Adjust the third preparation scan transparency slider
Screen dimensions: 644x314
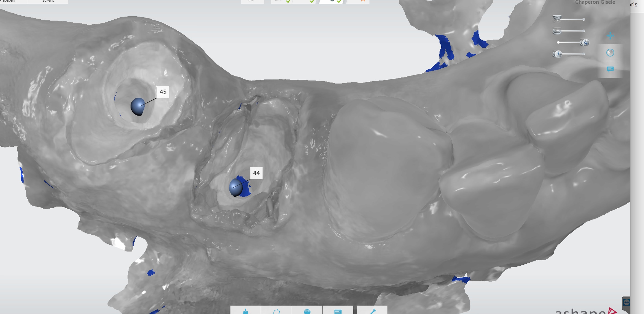pos(585,43)
